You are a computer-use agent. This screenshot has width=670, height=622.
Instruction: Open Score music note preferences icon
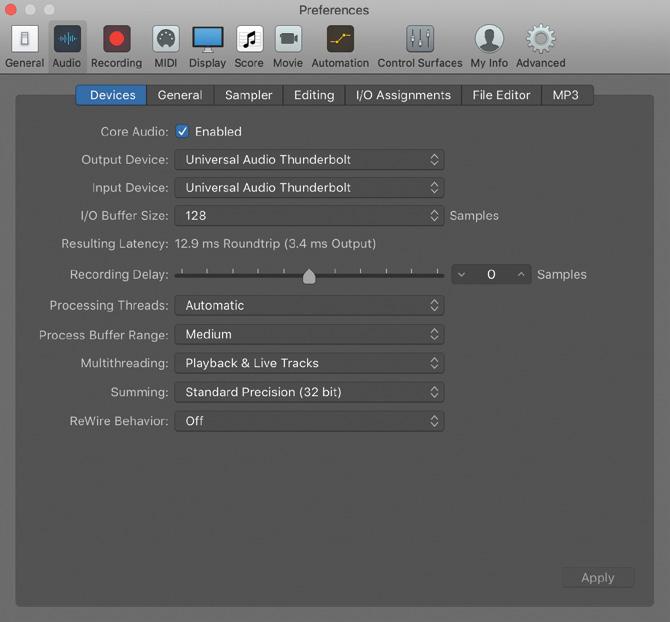pos(250,39)
